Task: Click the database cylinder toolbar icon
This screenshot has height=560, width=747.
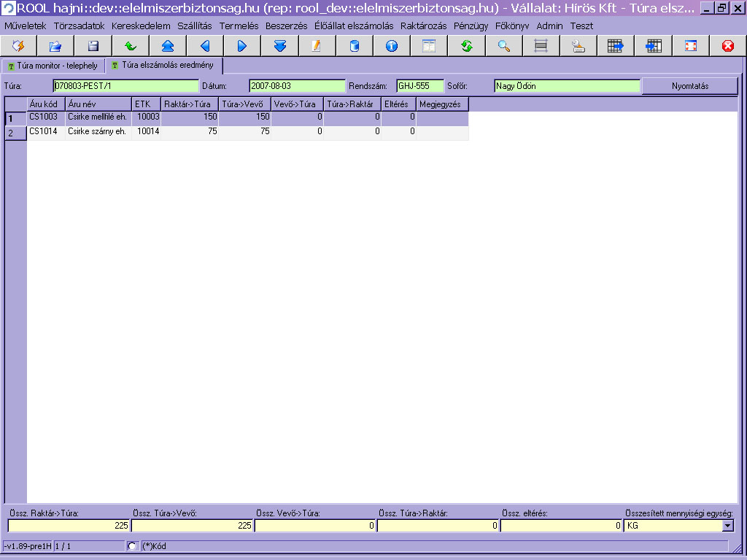Action: 355,46
